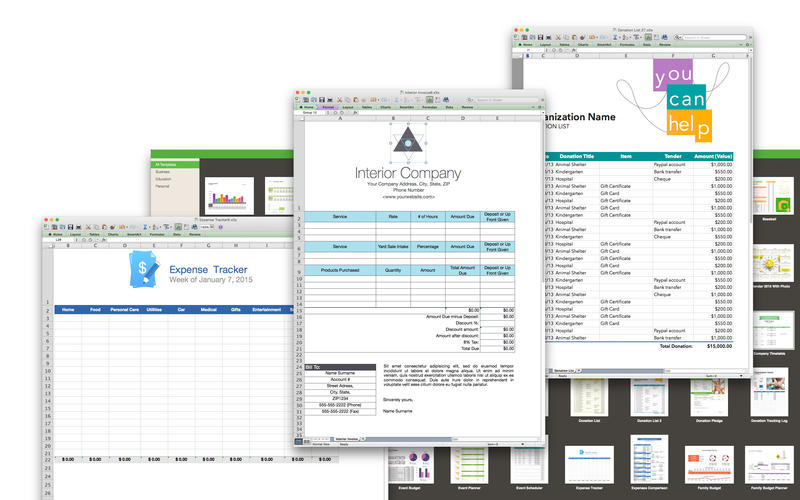Select Formulas ribbon tab in Donation List window
Viewport: 800px width, 500px height.
[628, 44]
